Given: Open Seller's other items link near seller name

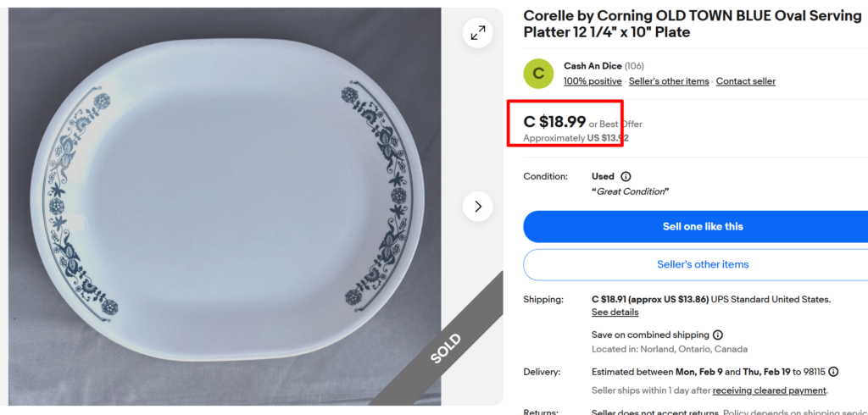Looking at the screenshot, I should pyautogui.click(x=669, y=81).
